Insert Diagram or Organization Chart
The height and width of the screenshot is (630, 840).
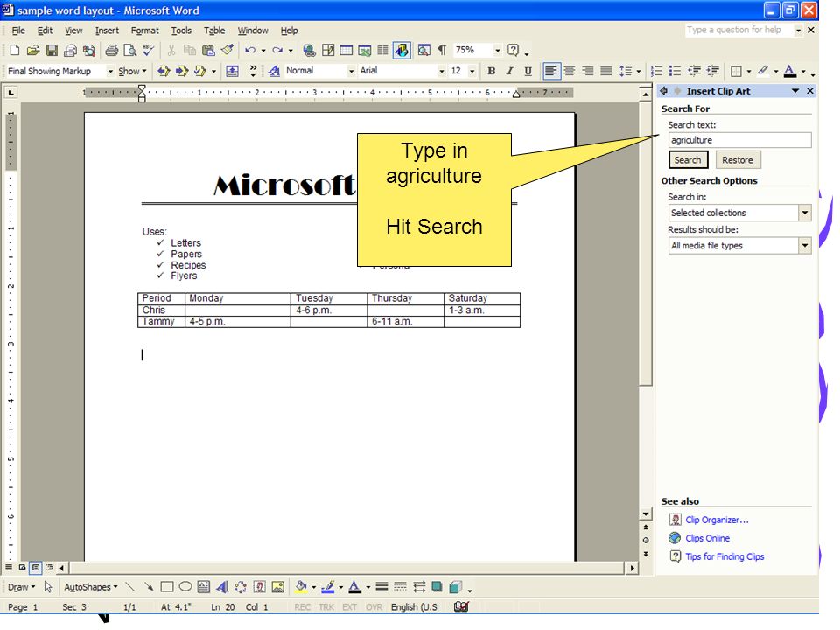(241, 588)
